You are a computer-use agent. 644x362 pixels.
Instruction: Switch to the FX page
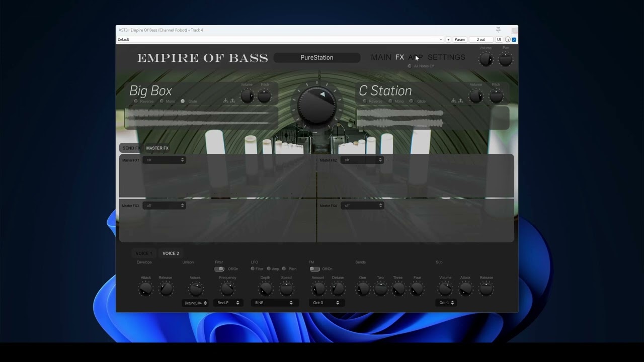point(399,57)
